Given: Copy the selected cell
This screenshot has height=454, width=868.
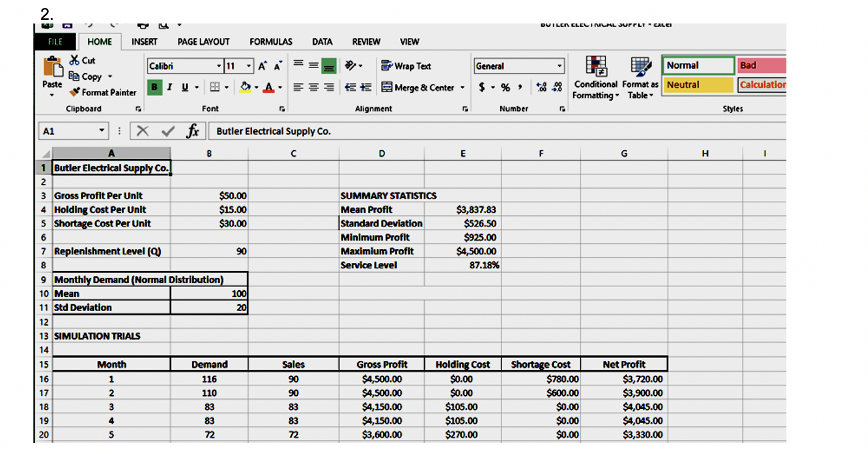Looking at the screenshot, I should 87,77.
